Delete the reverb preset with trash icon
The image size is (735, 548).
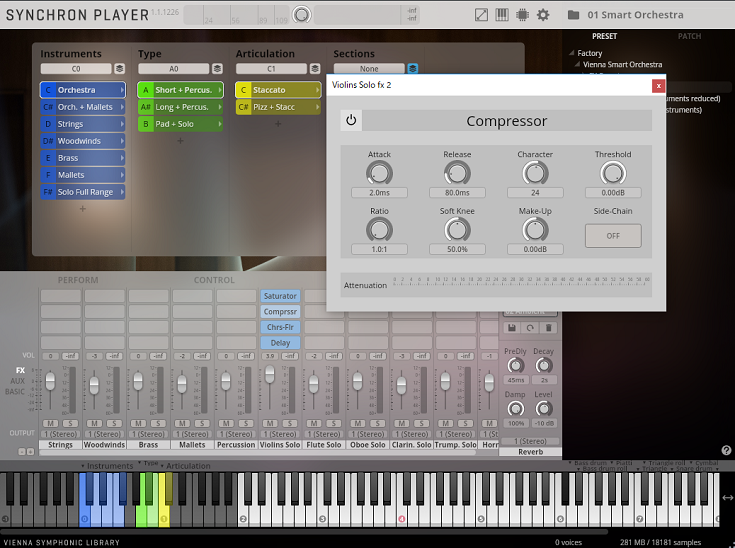point(548,328)
